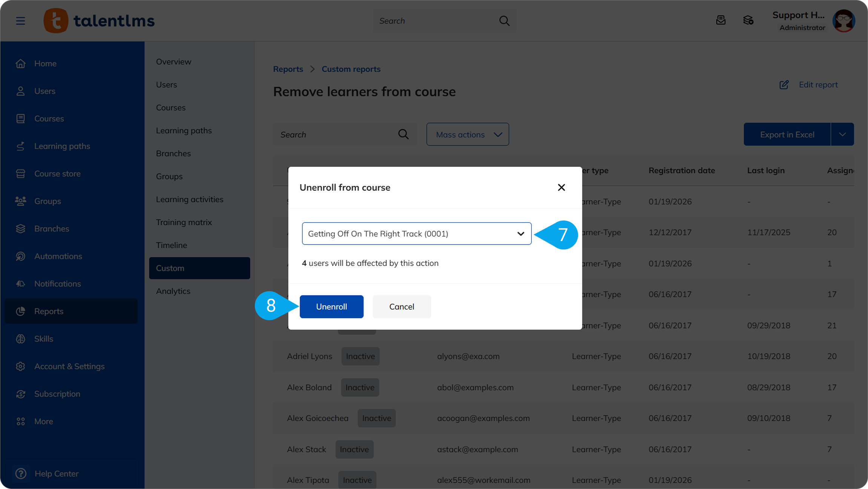Select Training matrix in reports menu
868x489 pixels.
click(x=184, y=222)
